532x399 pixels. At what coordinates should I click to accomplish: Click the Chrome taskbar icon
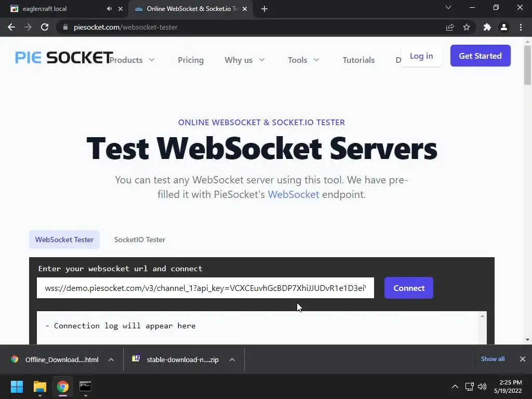pos(63,387)
